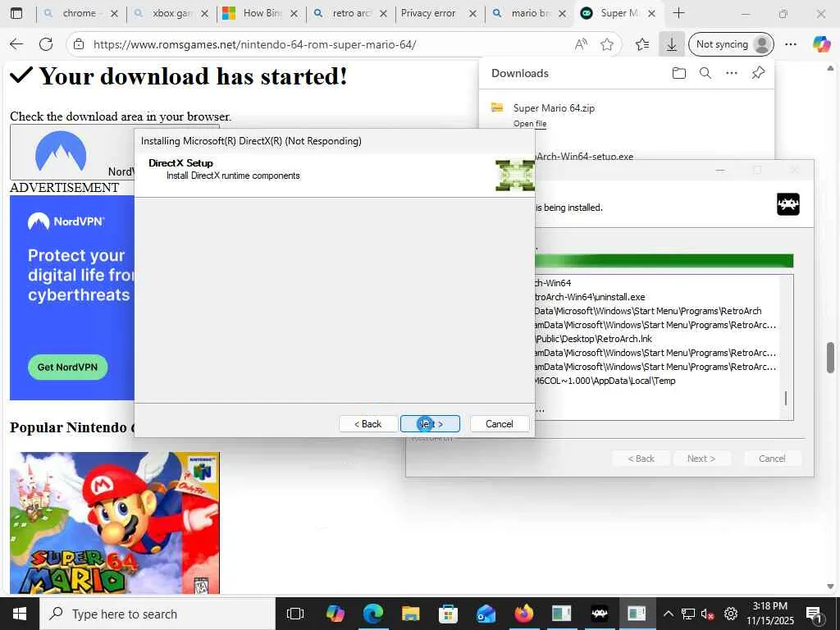This screenshot has height=630, width=840.
Task: Open the Favorites list icon
Action: point(642,44)
